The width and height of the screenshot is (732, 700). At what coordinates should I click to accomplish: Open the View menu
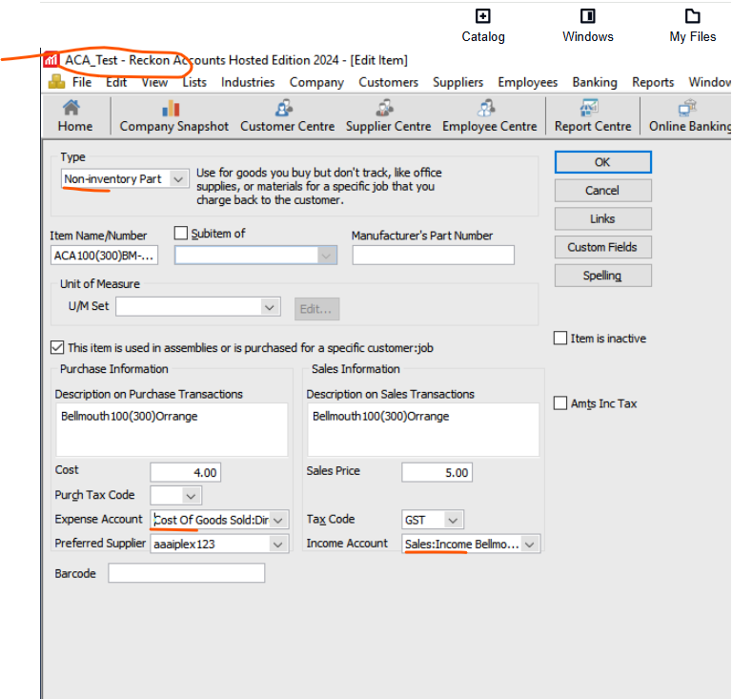pyautogui.click(x=154, y=82)
